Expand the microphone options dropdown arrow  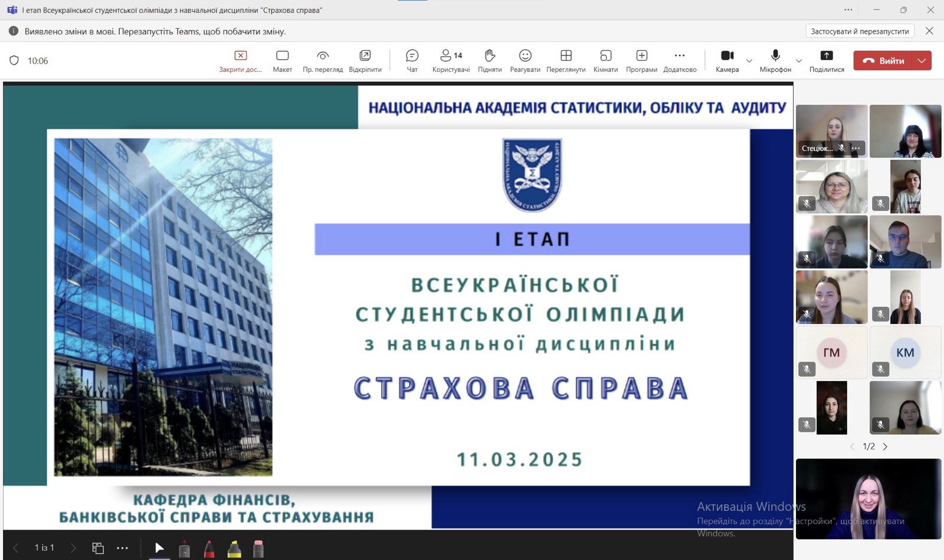(799, 61)
